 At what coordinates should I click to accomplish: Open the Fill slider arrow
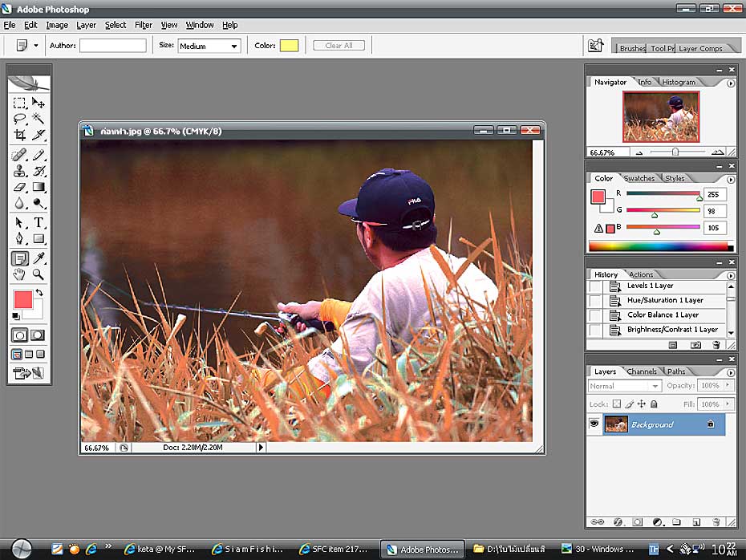coord(728,404)
